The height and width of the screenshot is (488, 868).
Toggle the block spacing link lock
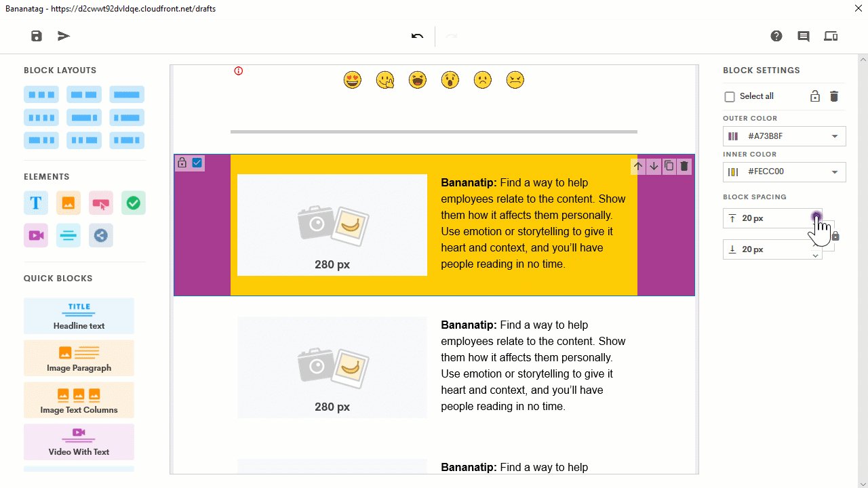coord(835,236)
